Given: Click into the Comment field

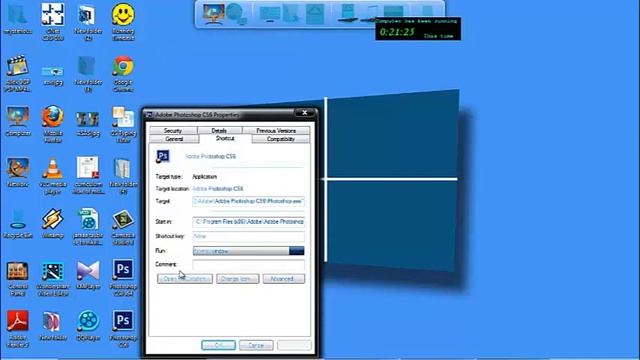Looking at the screenshot, I should point(249,264).
